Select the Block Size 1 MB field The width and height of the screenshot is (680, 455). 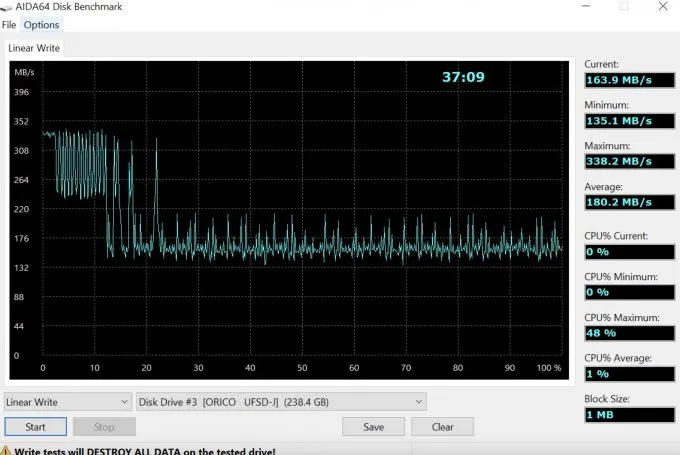[629, 414]
